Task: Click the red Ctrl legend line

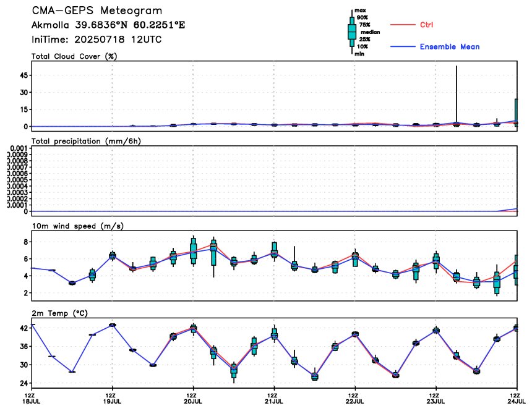Action: (x=403, y=25)
